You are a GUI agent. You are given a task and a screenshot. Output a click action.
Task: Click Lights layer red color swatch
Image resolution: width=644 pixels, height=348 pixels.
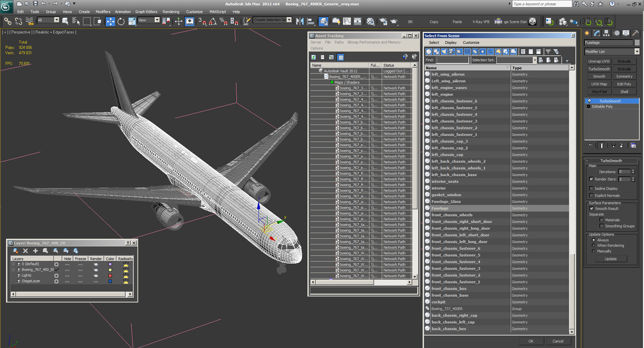(110, 275)
